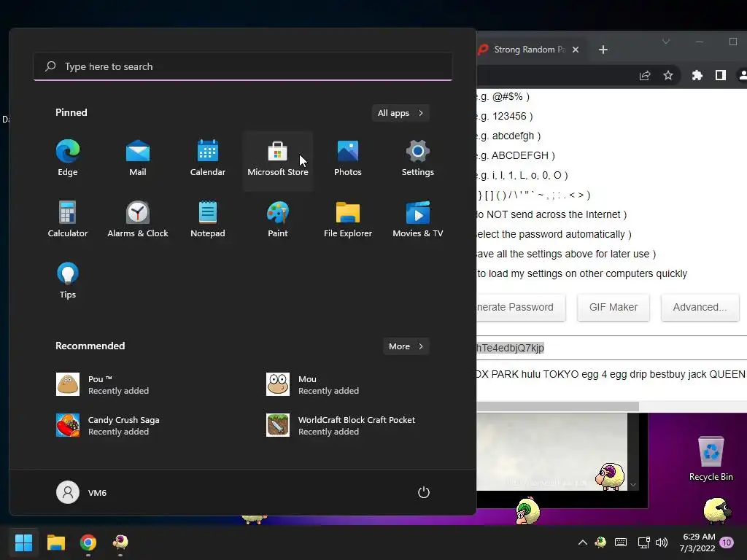Screen dimensions: 747x560
Task: Open the Tips app
Action: [68, 281]
